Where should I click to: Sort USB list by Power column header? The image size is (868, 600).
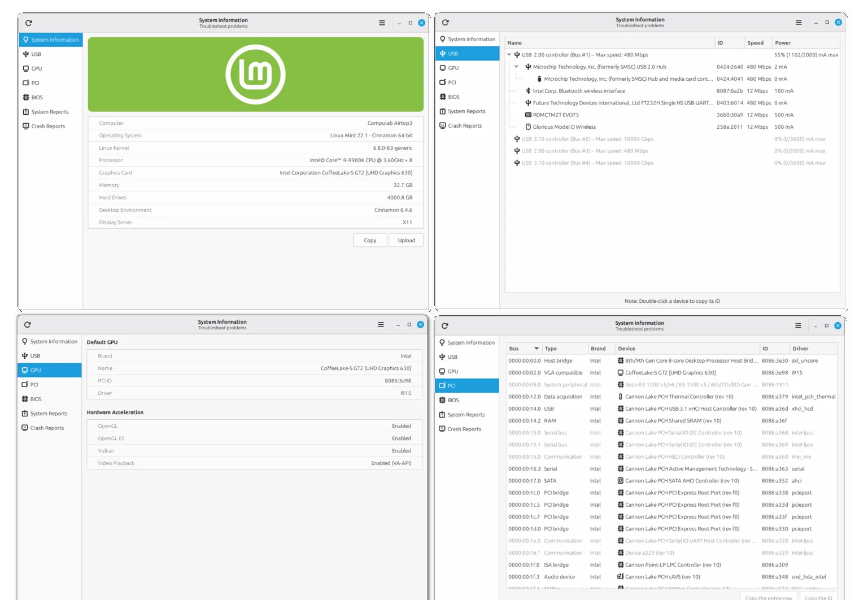783,43
